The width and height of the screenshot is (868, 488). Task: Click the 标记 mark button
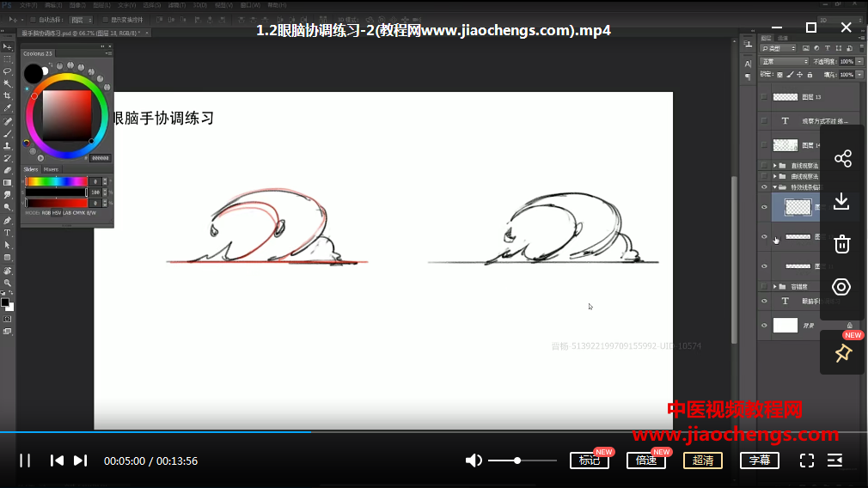[590, 461]
